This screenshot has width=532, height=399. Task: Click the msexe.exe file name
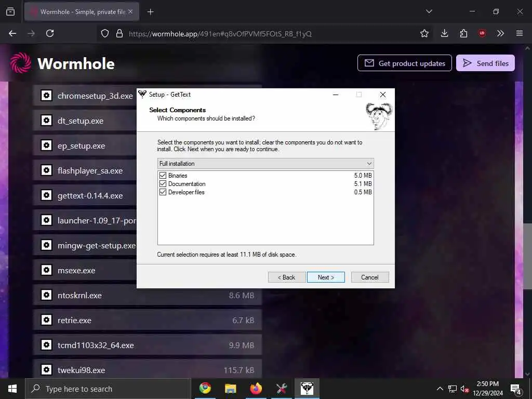76,270
